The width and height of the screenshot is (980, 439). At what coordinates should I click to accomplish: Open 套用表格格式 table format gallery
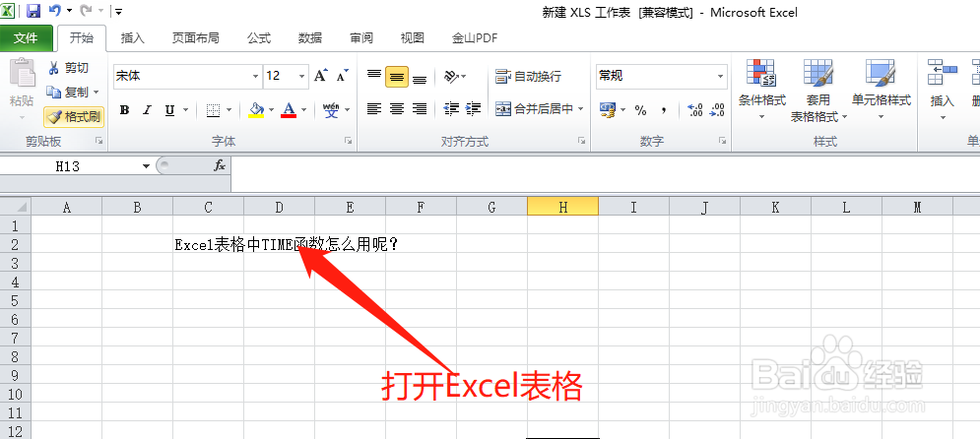[818, 91]
